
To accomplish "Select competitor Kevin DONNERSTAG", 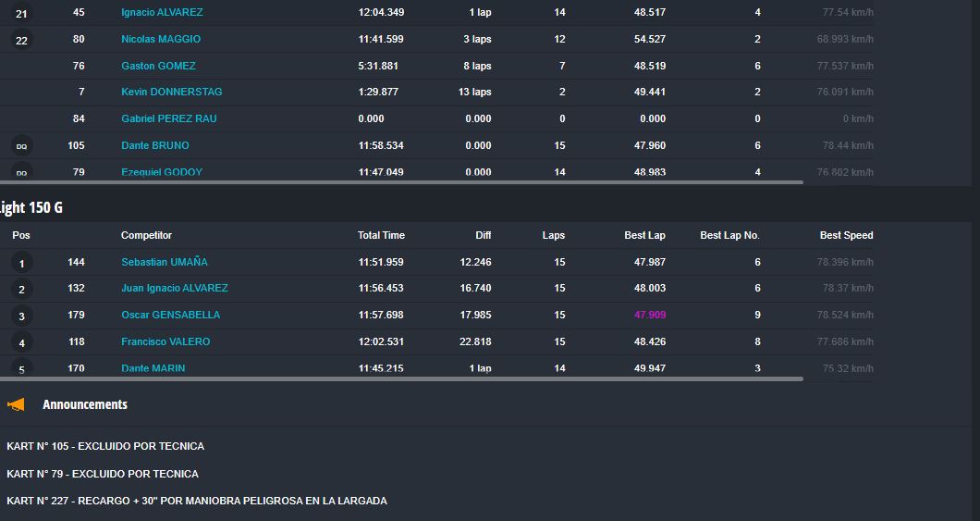I will 172,92.
